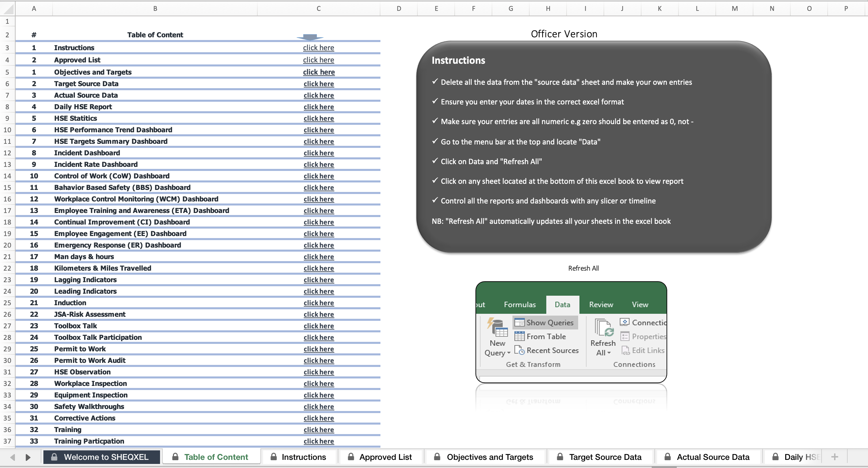The image size is (868, 468).
Task: Select the dark Instructions text box shape
Action: pyautogui.click(x=594, y=147)
